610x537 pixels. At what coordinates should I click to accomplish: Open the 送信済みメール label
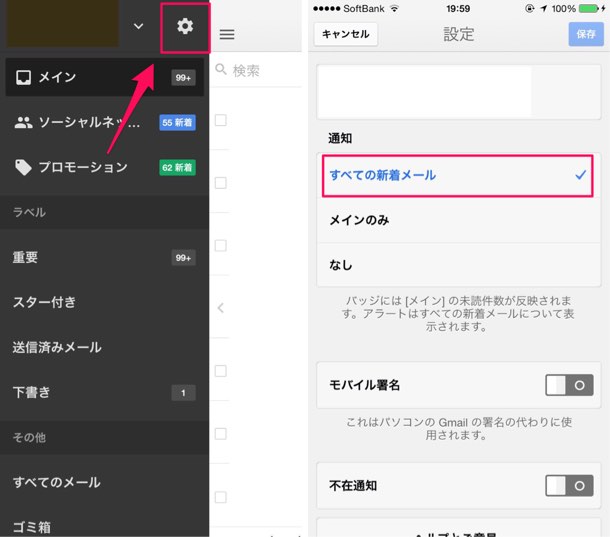105,347
